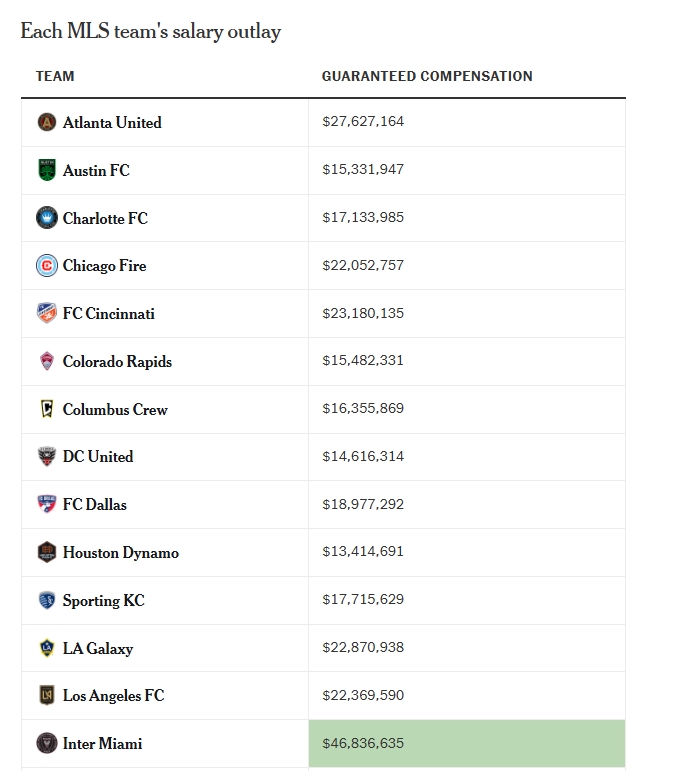Sort by the TEAM column header
The height and width of the screenshot is (771, 675).
pos(55,76)
